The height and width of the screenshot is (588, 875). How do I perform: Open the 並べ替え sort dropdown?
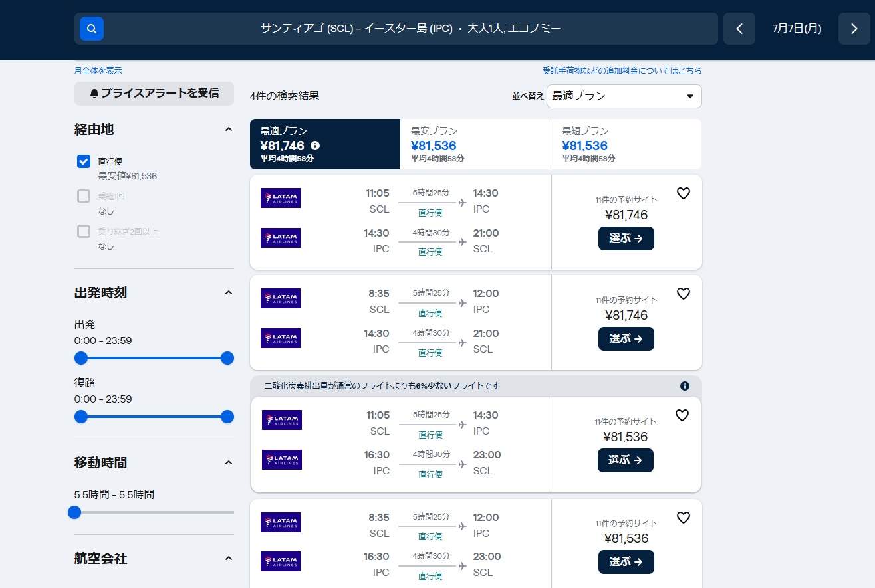(624, 96)
